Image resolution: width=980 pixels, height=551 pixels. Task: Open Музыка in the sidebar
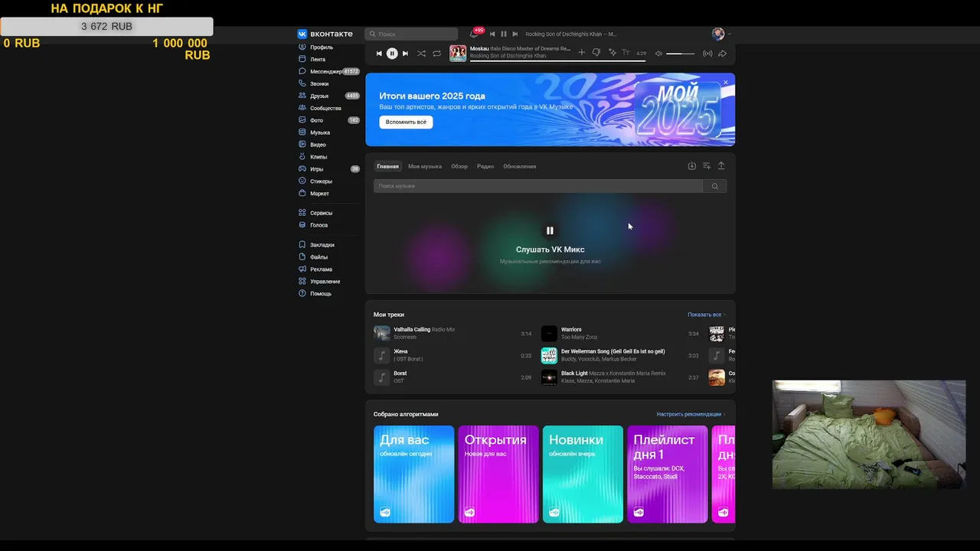320,132
